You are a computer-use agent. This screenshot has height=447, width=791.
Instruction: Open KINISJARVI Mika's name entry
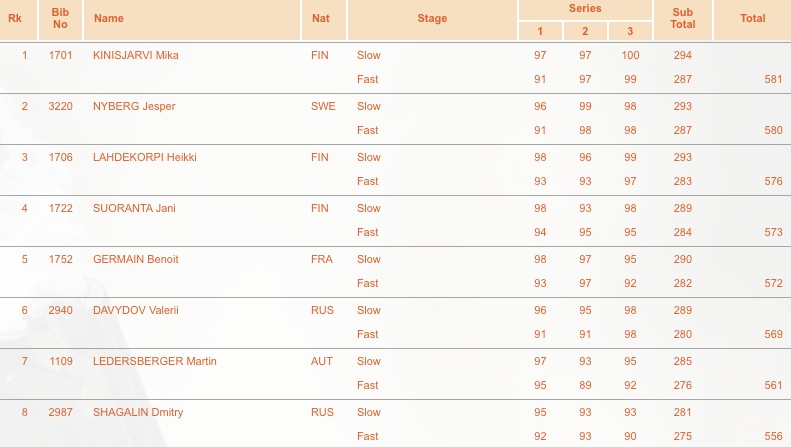pos(136,55)
